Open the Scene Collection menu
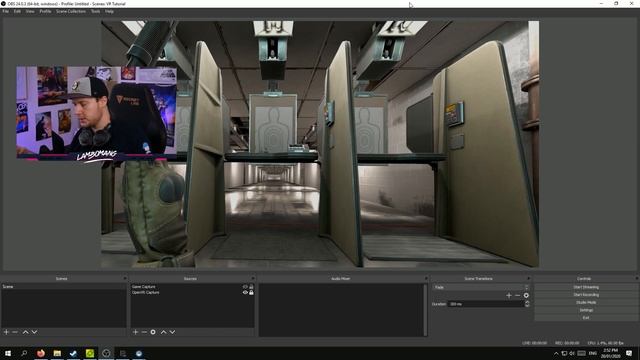This screenshot has height=360, width=640. click(x=71, y=11)
